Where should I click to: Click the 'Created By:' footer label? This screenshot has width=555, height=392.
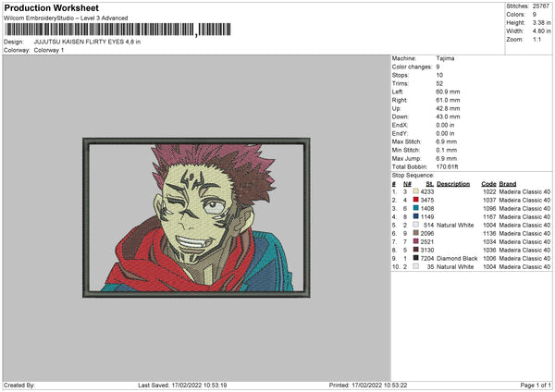[x=19, y=386]
